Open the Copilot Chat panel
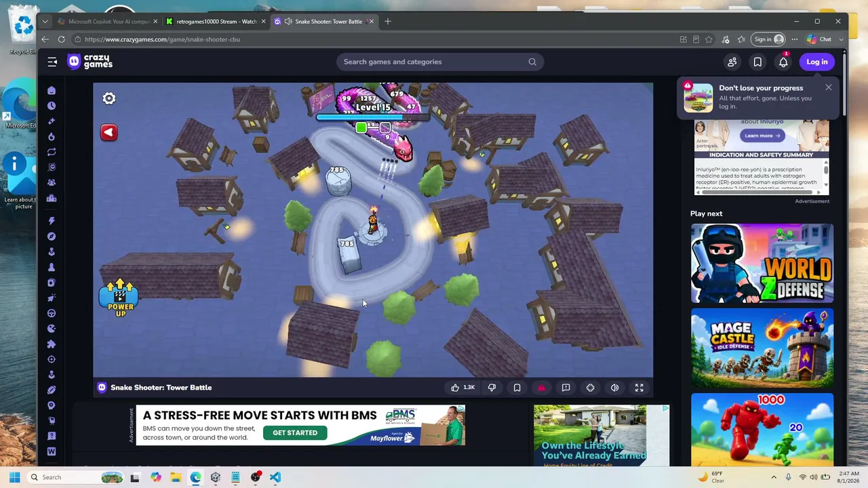This screenshot has height=488, width=868. tap(819, 39)
